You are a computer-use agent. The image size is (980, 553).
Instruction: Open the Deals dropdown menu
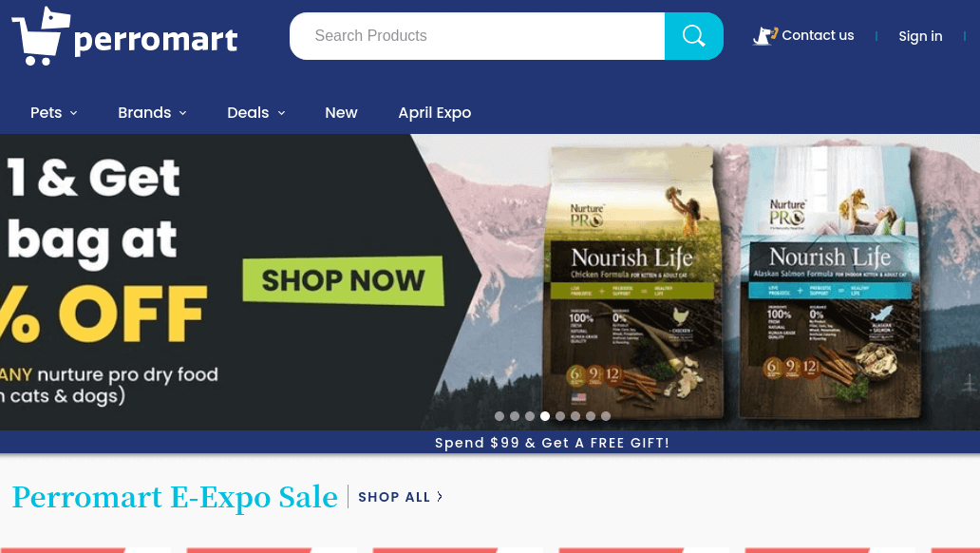point(256,113)
